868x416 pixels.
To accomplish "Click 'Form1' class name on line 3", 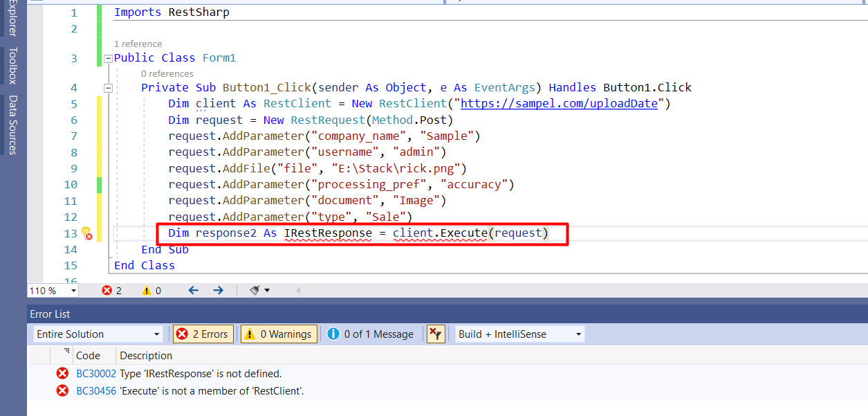I will [x=219, y=58].
